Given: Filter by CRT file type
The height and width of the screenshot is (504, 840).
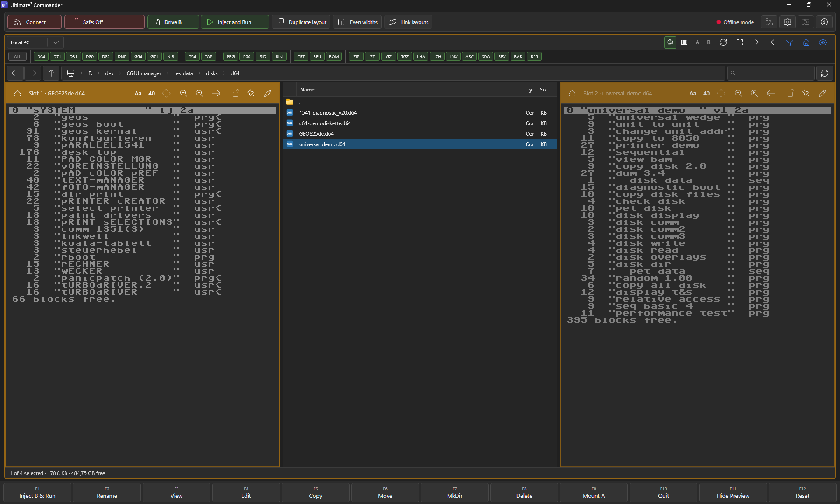Looking at the screenshot, I should tap(301, 56).
